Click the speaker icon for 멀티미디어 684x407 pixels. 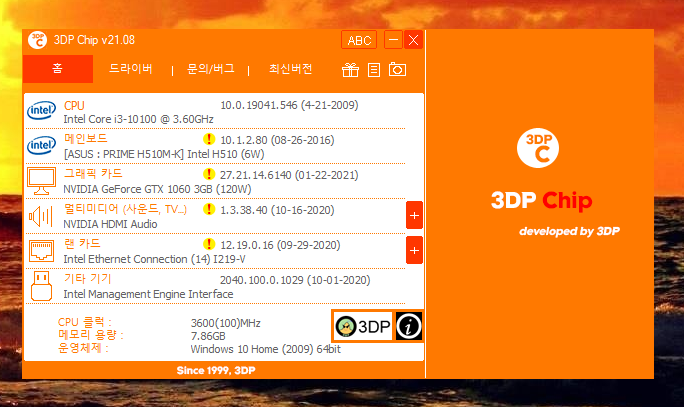[x=41, y=216]
